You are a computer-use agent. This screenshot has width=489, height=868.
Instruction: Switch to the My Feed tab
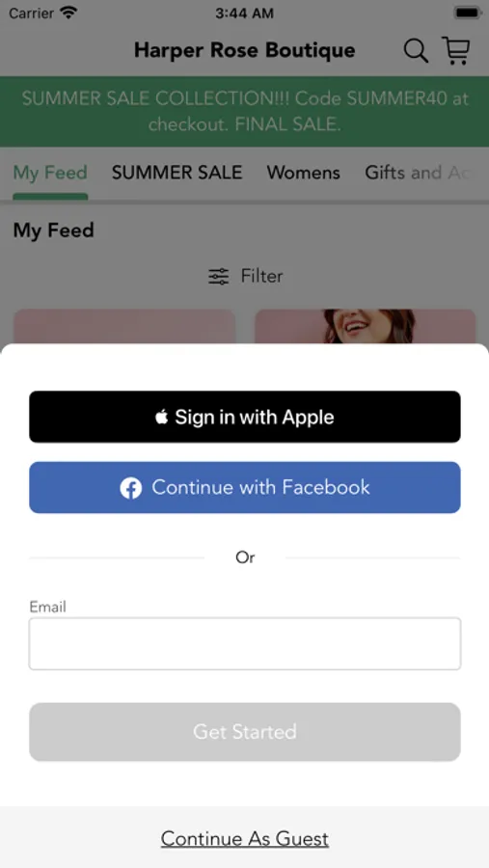pos(50,173)
